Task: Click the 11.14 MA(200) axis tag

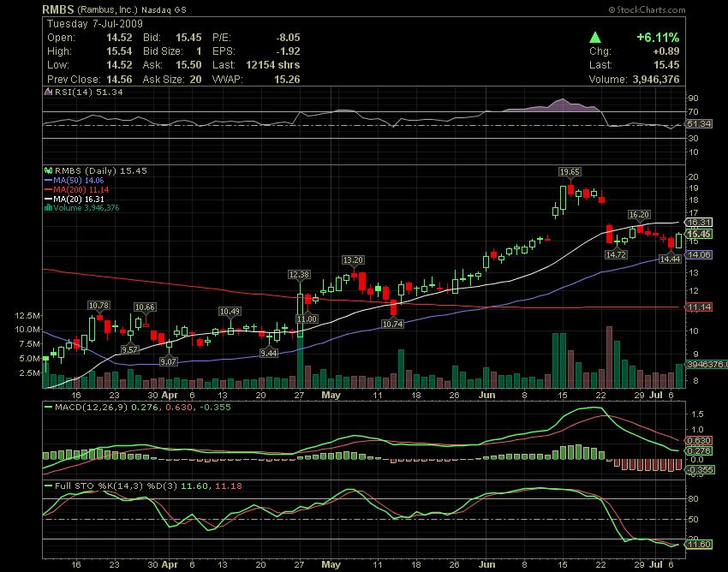Action: tap(699, 307)
